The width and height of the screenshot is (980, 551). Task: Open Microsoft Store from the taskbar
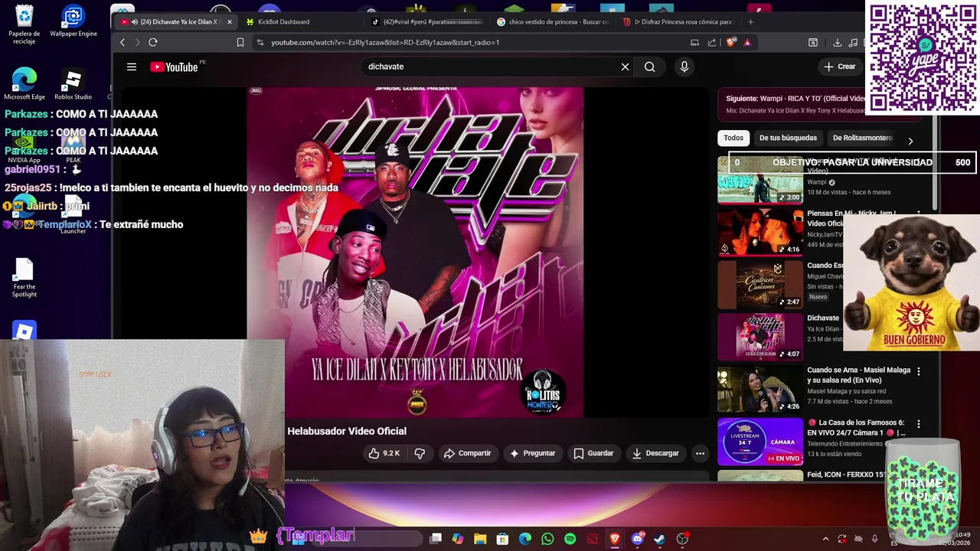(502, 539)
